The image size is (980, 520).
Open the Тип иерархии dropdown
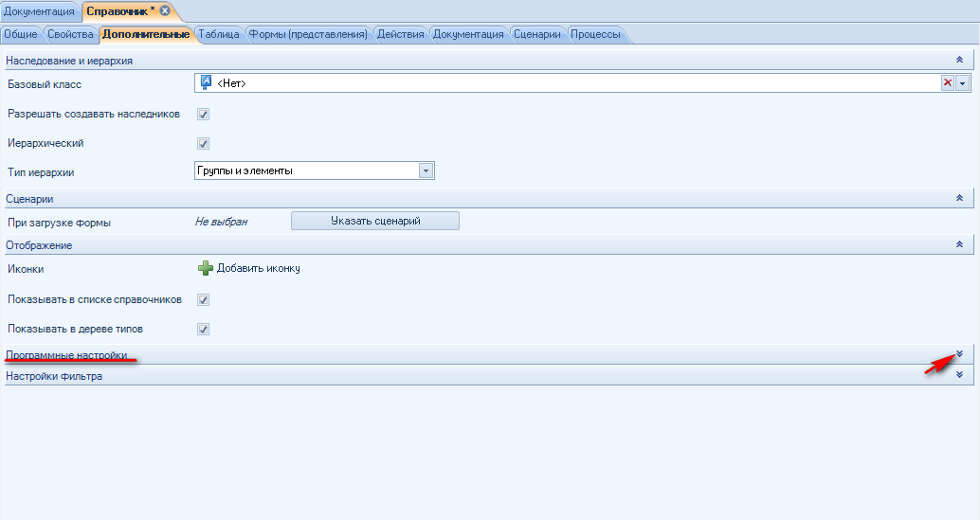pyautogui.click(x=426, y=170)
